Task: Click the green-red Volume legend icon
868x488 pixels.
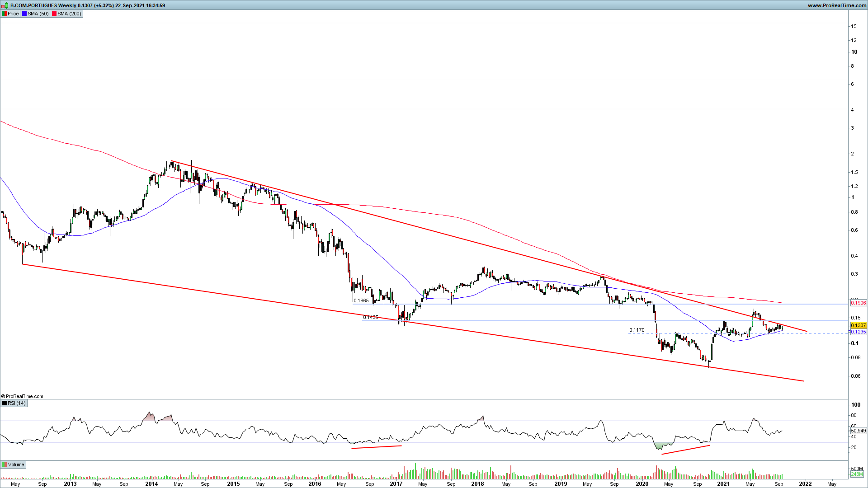Action: pos(5,465)
